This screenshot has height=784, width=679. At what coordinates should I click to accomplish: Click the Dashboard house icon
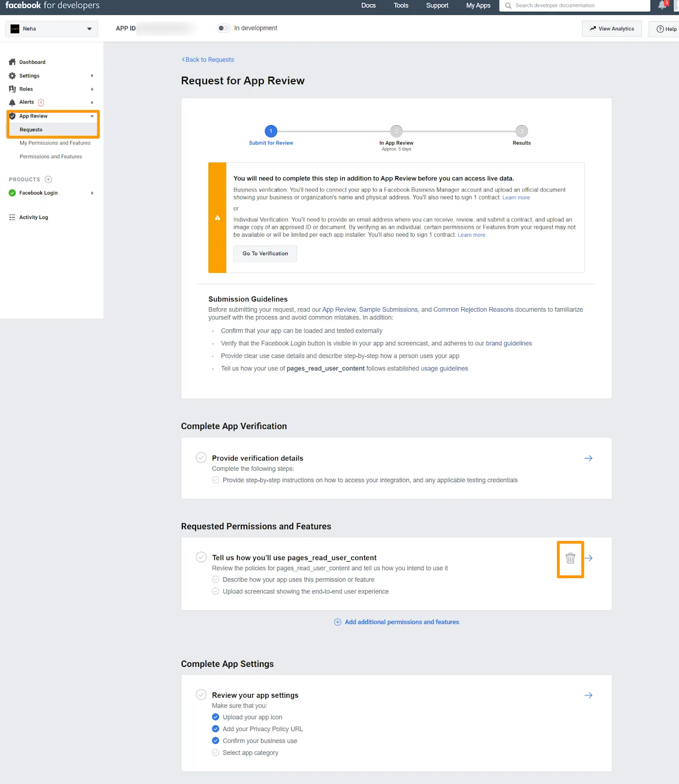[x=12, y=62]
